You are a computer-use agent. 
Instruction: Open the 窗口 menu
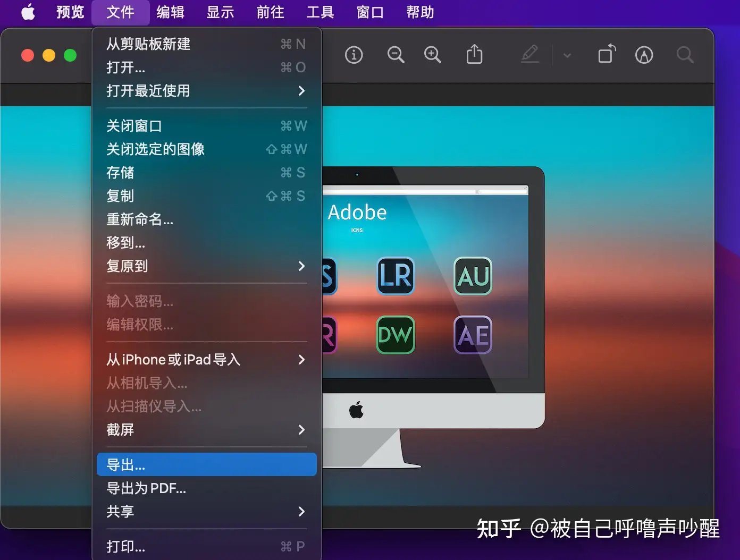point(370,12)
